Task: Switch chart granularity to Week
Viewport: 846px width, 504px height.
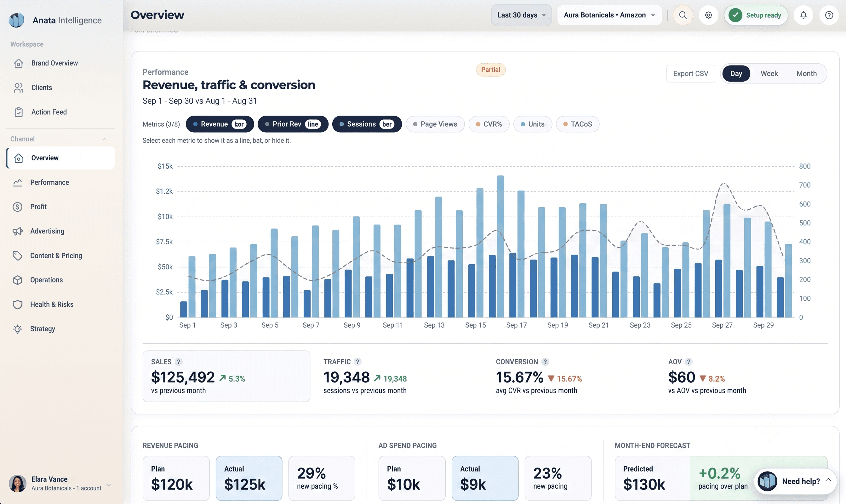Action: 769,73
